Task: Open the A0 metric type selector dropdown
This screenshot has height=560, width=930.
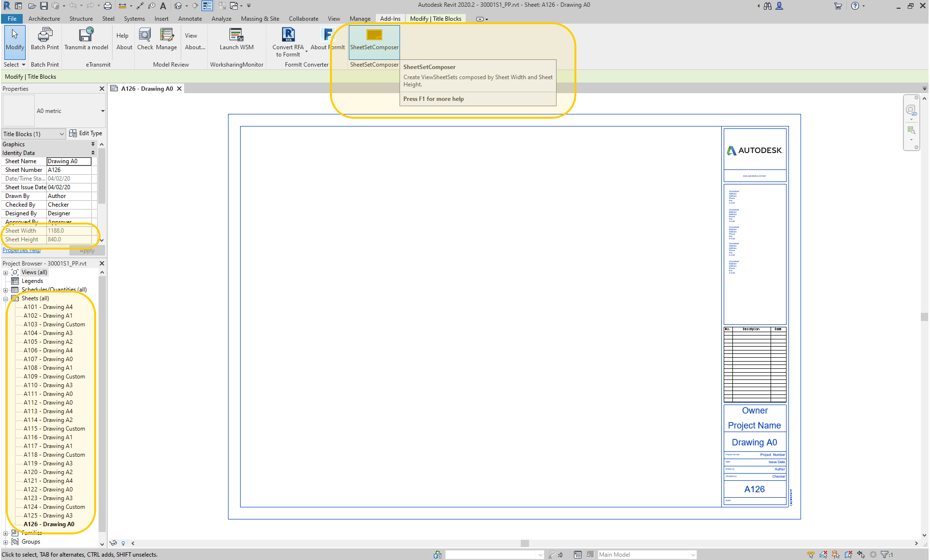Action: pyautogui.click(x=102, y=111)
